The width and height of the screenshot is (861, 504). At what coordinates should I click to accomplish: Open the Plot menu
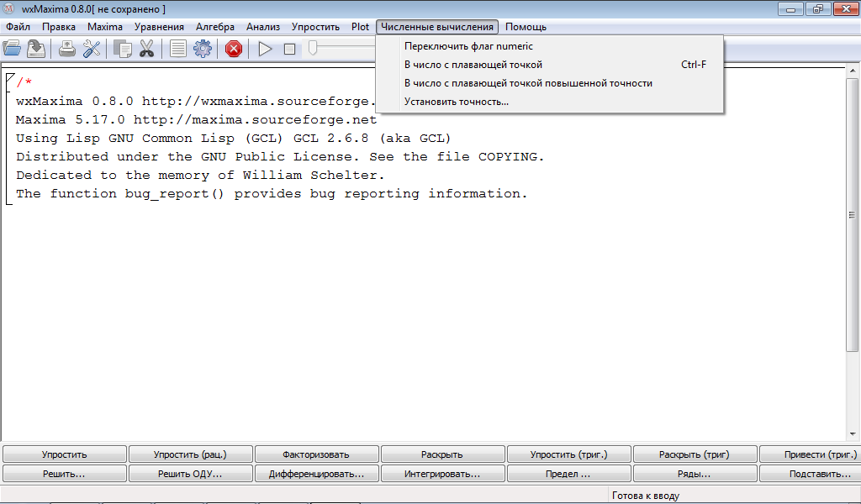click(360, 27)
